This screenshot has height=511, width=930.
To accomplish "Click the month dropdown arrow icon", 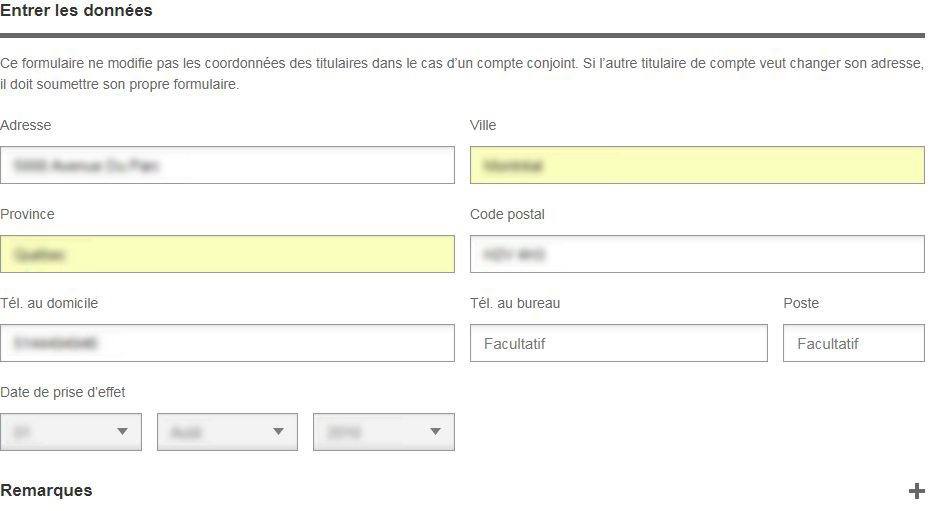I will (278, 432).
